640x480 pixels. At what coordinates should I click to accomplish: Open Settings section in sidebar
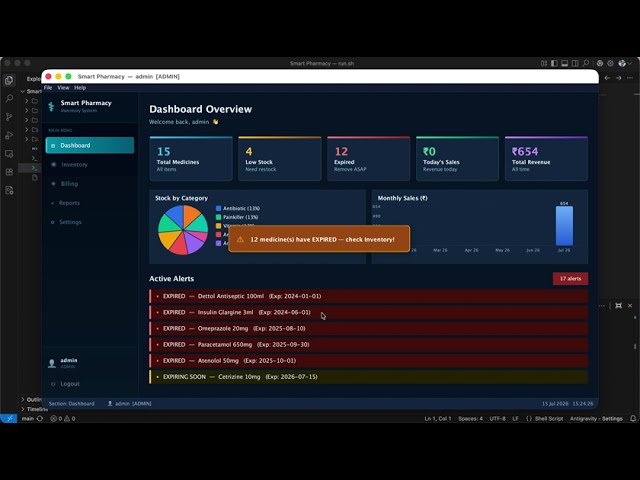tap(90, 222)
